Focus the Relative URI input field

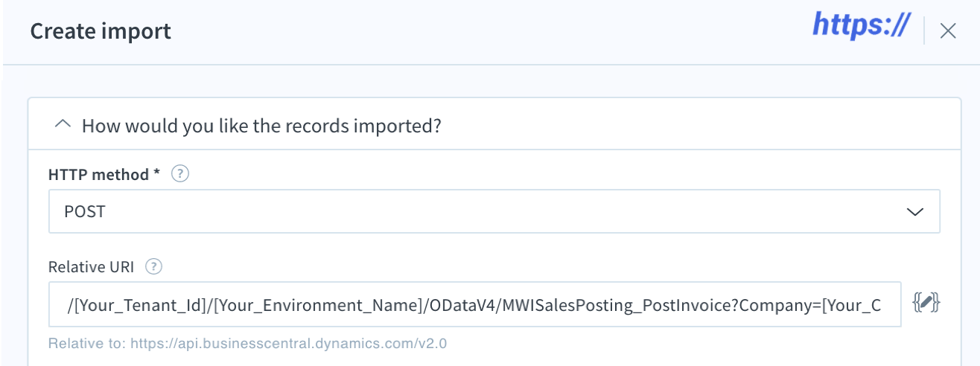click(x=474, y=304)
